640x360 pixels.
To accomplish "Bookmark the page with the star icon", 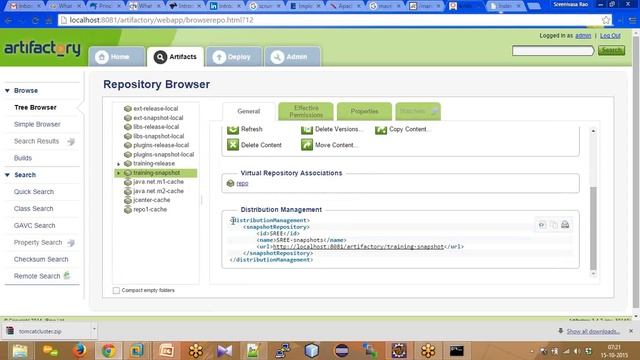I will tap(606, 20).
